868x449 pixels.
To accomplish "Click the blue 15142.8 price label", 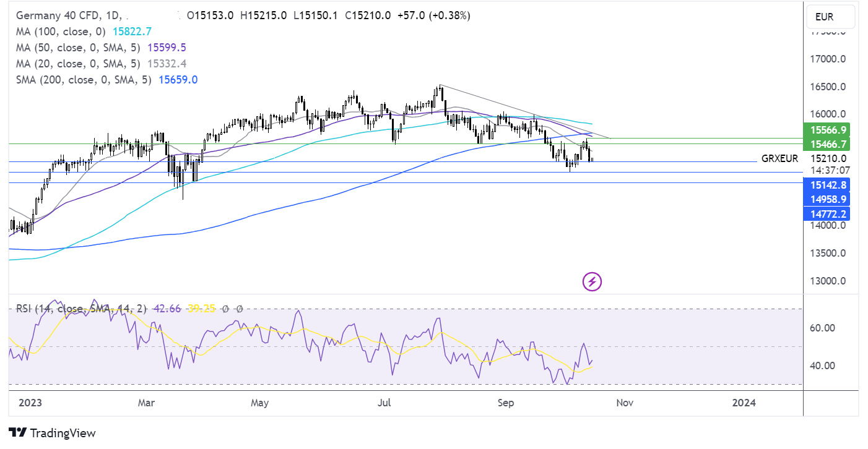I will tap(826, 184).
